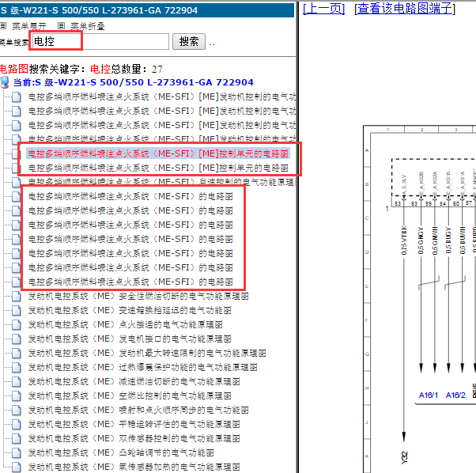The height and width of the screenshot is (473, 476).
Task: Open the black unhighlighted [ME]控制单元的电路图 row
Action: 158,168
